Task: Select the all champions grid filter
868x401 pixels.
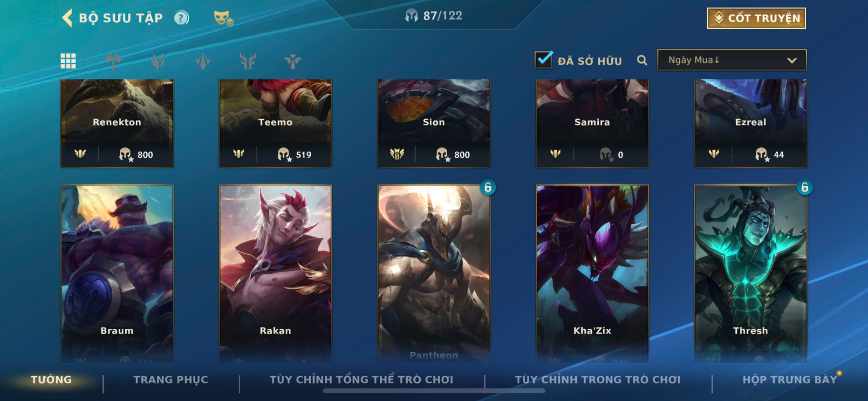Action: (x=68, y=61)
